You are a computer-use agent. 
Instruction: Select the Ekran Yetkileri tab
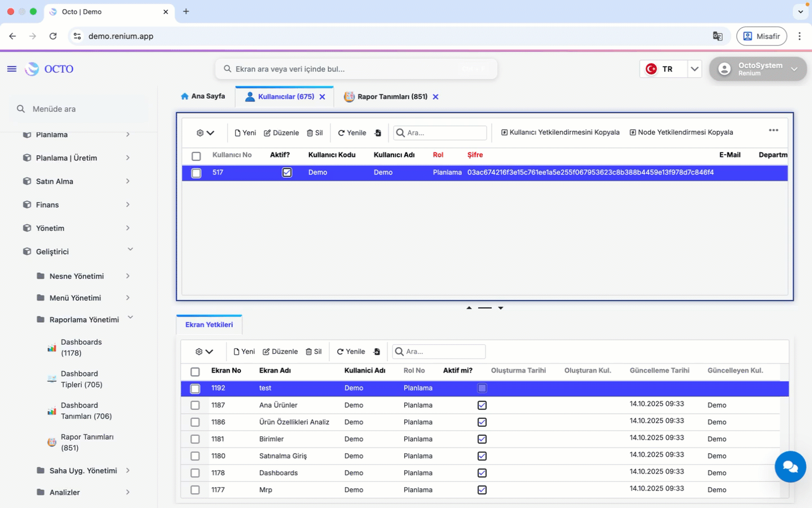[x=209, y=325]
